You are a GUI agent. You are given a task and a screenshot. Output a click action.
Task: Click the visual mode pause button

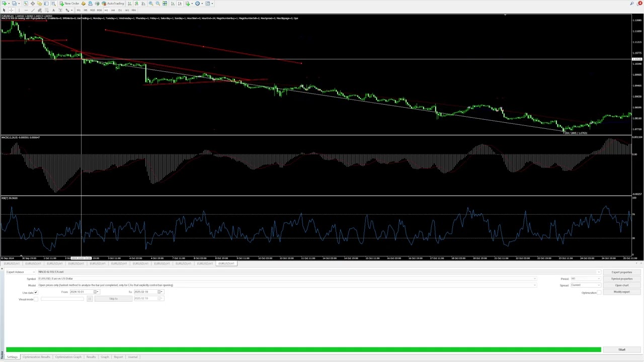[90, 299]
